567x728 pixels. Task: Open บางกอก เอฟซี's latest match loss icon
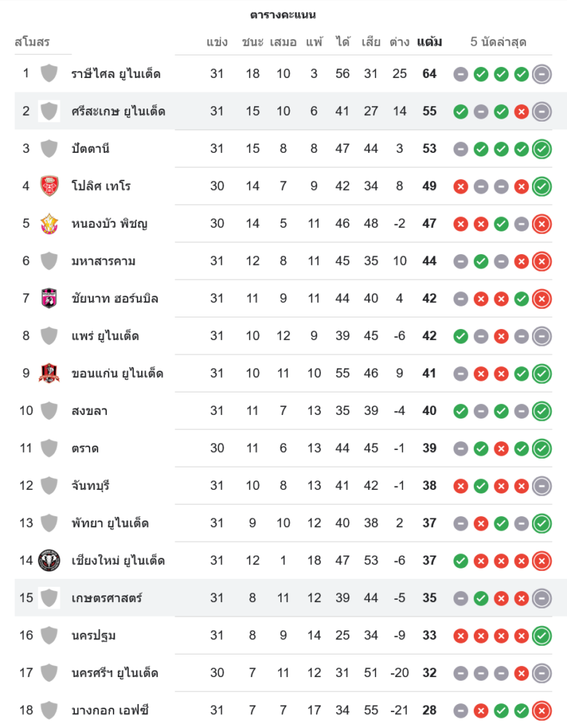click(542, 711)
